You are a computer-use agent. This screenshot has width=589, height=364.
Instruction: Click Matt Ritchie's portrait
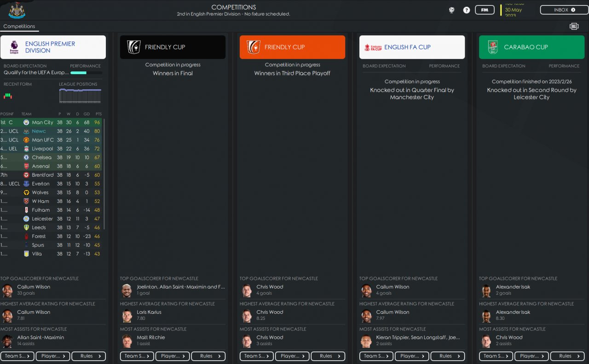coord(127,341)
